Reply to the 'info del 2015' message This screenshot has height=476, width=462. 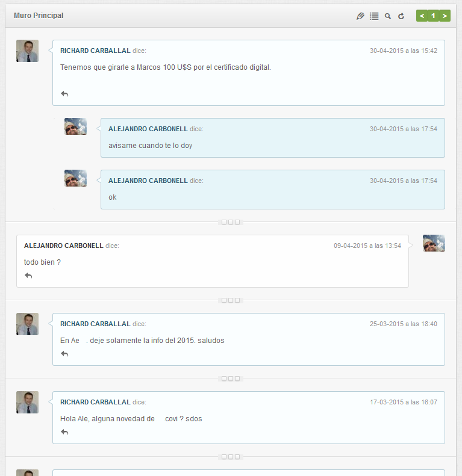click(x=64, y=354)
